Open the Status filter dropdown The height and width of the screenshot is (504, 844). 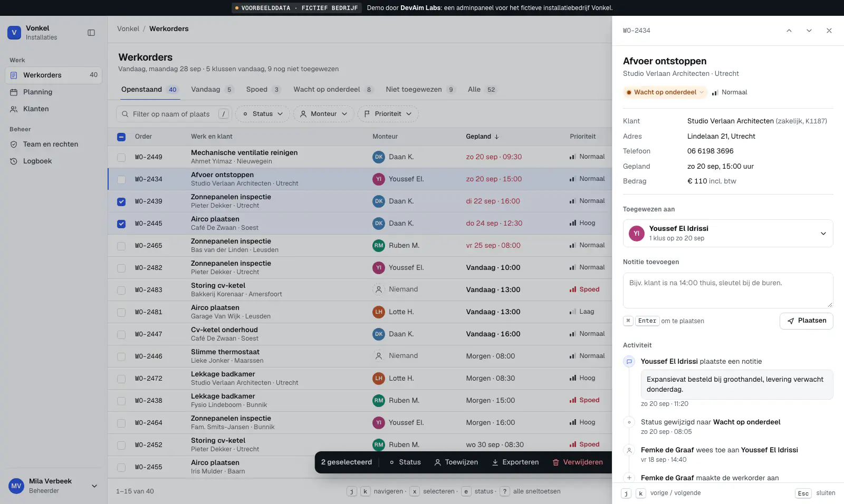[x=263, y=114]
